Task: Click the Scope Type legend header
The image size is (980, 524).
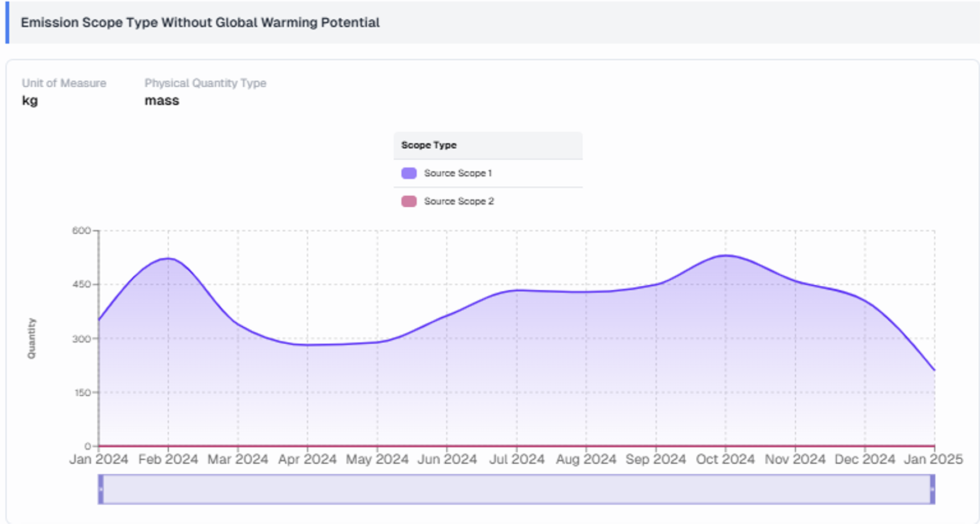Action: [x=429, y=145]
